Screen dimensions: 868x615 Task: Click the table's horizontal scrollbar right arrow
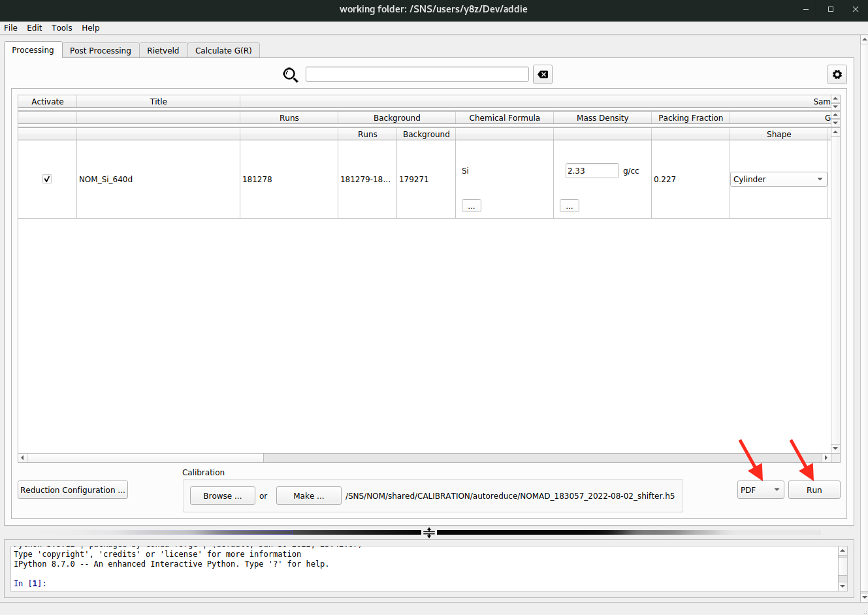[826, 458]
